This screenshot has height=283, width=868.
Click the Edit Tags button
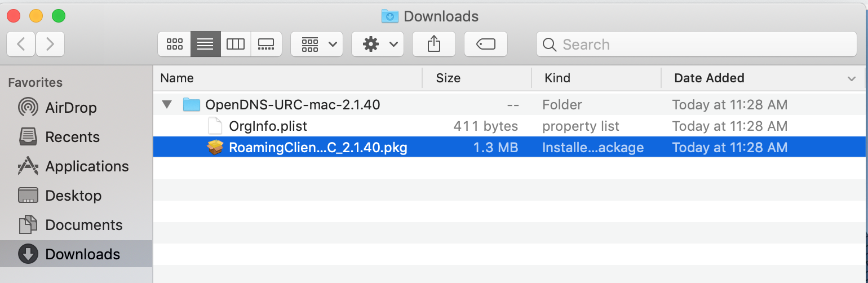(485, 44)
